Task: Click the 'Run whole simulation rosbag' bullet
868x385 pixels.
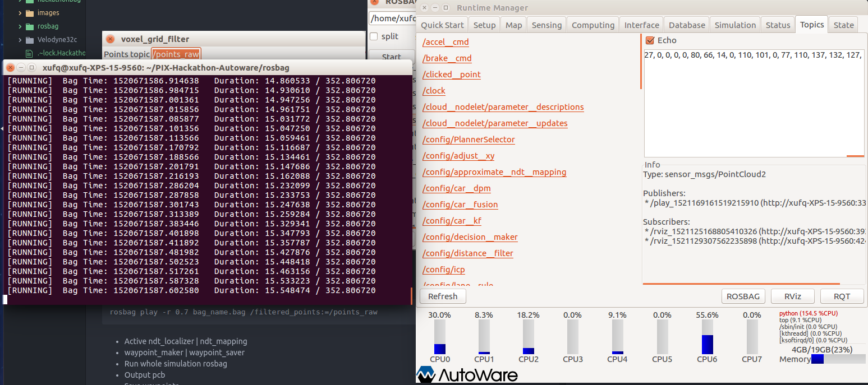Action: pyautogui.click(x=176, y=364)
